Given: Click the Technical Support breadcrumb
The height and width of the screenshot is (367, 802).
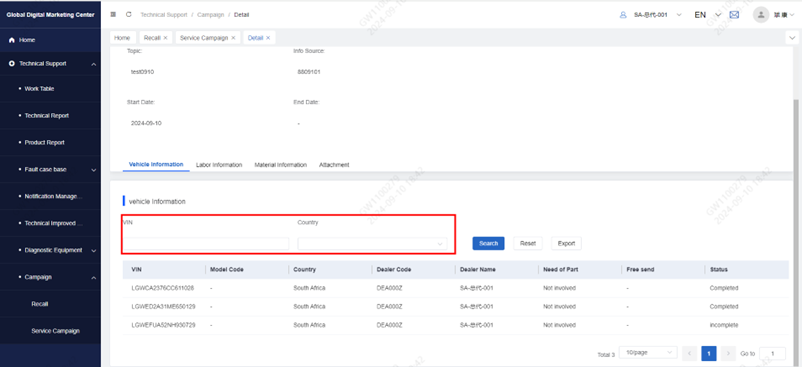Looking at the screenshot, I should pos(163,15).
